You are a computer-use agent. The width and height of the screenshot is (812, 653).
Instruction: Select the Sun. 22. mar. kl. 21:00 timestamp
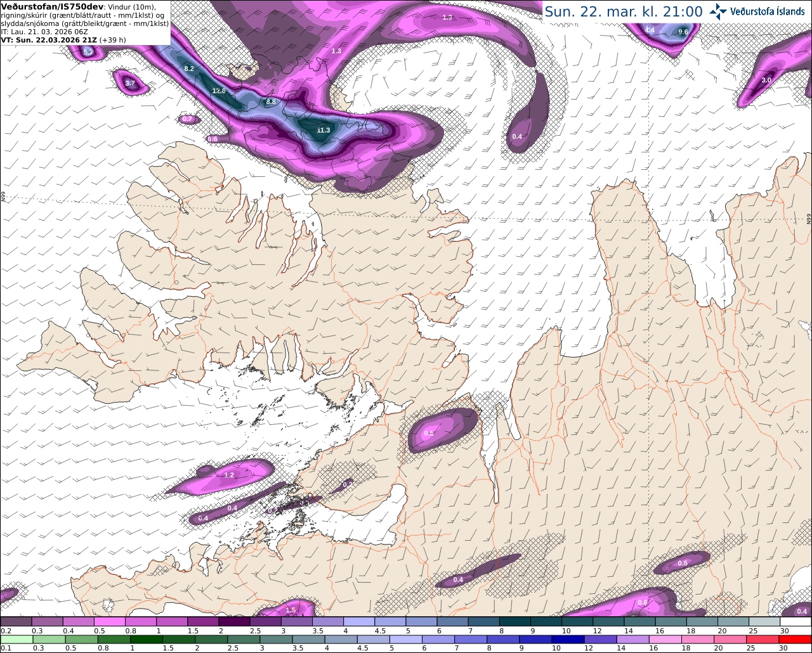(x=624, y=11)
